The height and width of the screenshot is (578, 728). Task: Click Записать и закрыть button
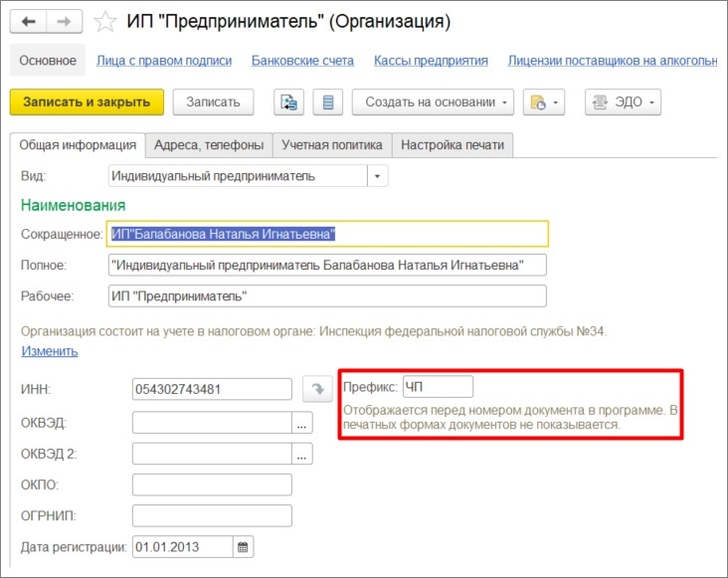coord(87,102)
